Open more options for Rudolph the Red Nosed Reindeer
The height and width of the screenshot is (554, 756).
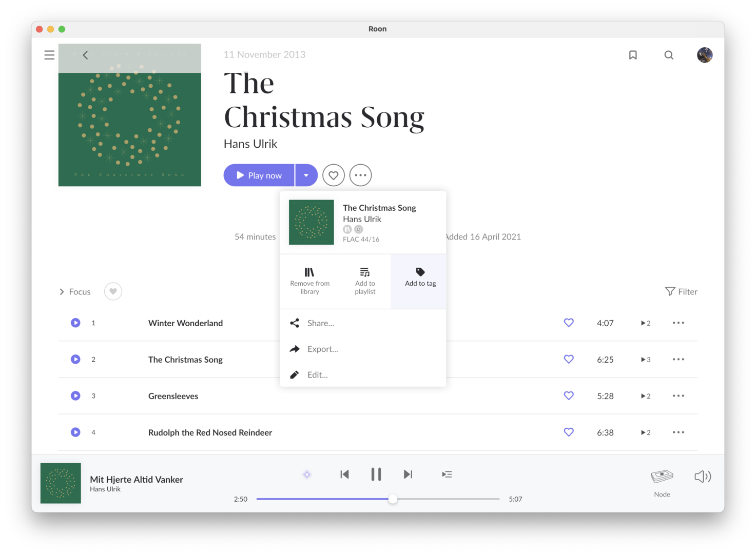679,432
